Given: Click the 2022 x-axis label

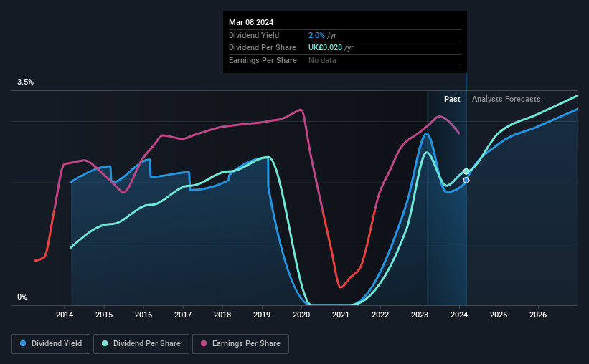Looking at the screenshot, I should [380, 315].
